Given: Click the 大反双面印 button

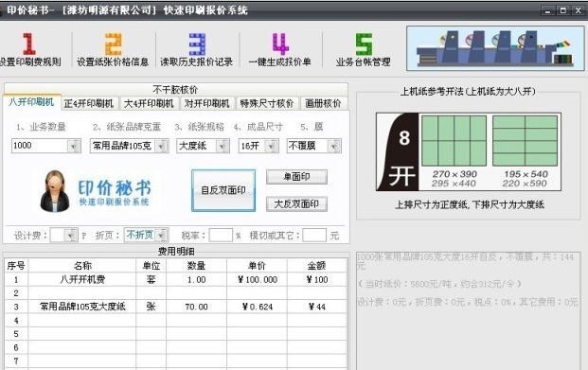Looking at the screenshot, I should coord(296,204).
